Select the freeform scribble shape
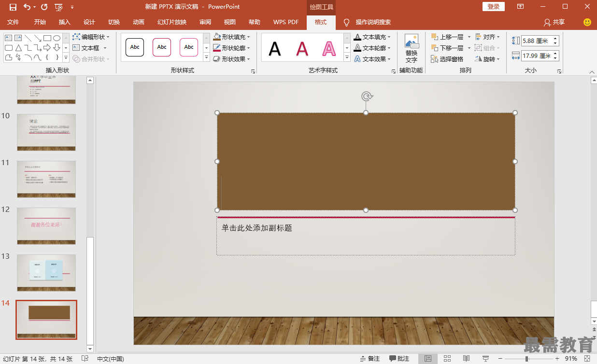 coord(18,57)
